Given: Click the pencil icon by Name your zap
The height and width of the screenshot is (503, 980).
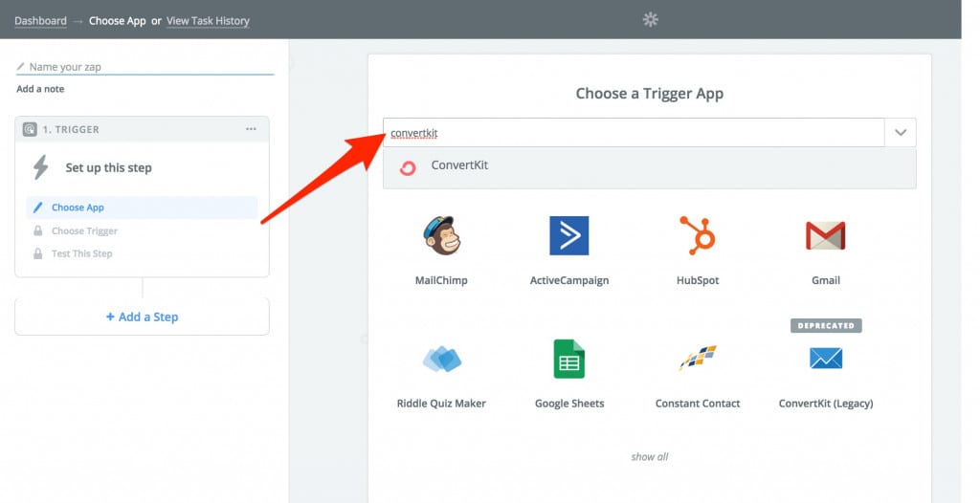Looking at the screenshot, I should pos(21,66).
